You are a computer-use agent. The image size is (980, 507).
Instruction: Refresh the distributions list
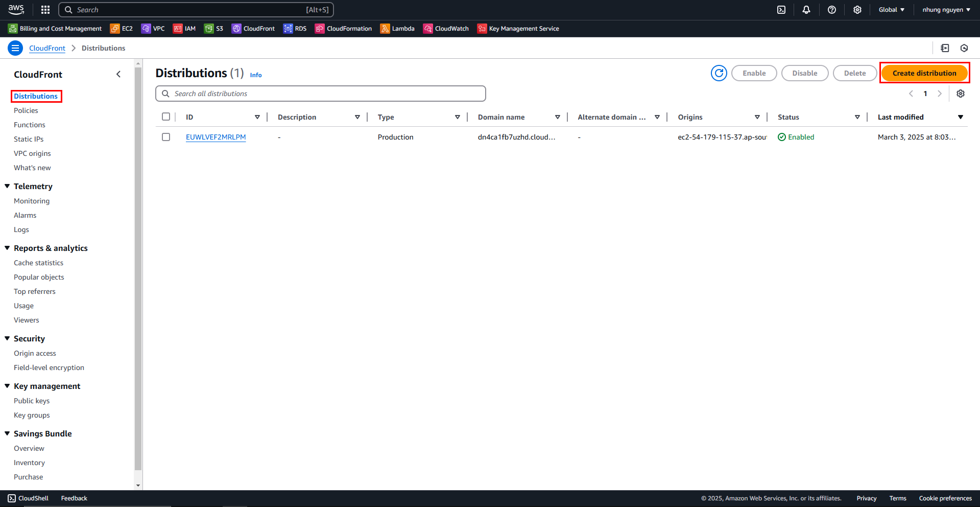click(x=719, y=73)
